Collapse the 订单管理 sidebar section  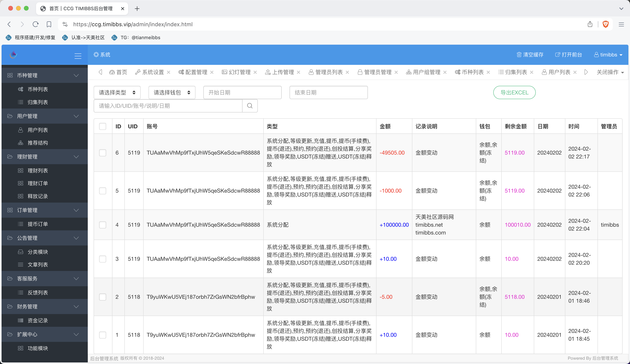pyautogui.click(x=44, y=210)
